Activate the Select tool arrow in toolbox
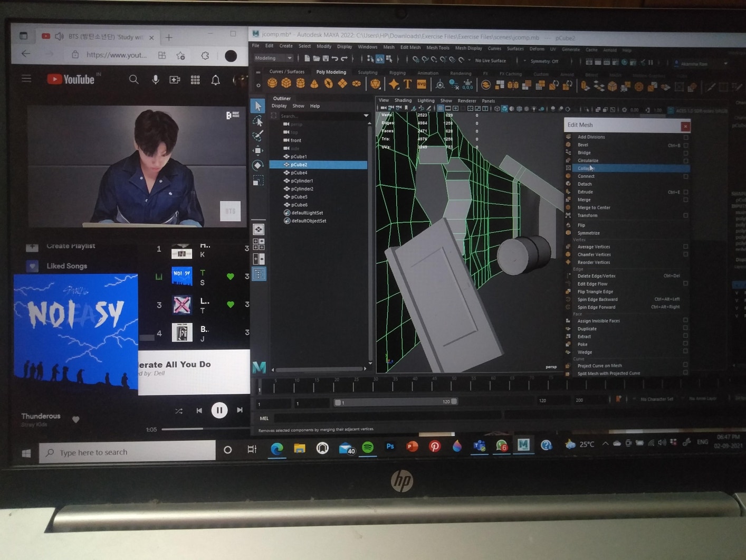Screen dimensions: 746x560 click(x=257, y=106)
